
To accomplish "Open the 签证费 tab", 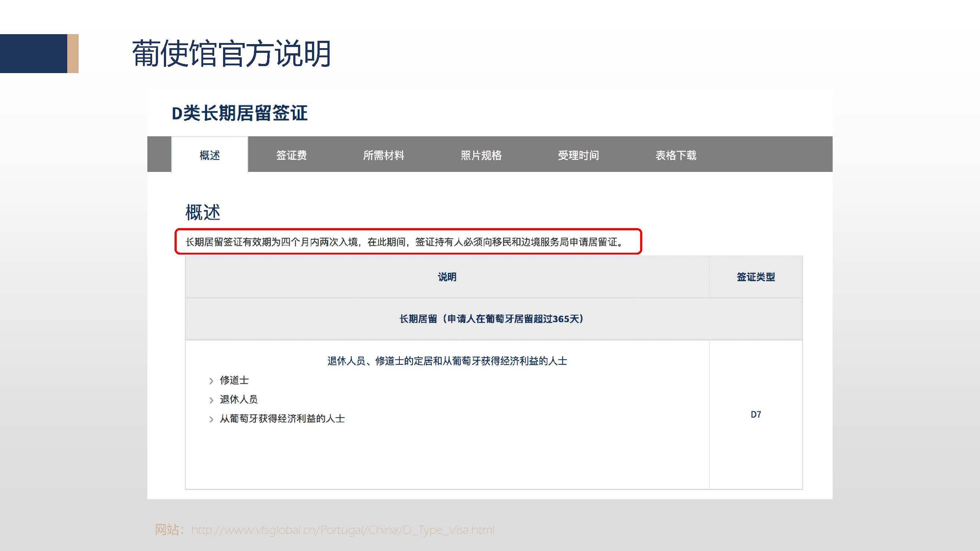I will click(291, 155).
